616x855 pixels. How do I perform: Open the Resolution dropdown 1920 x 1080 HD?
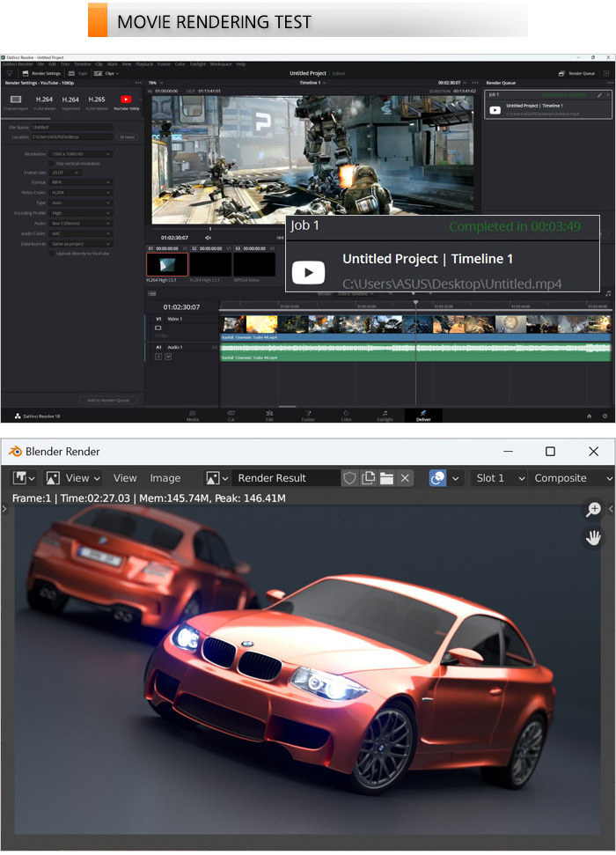click(81, 153)
